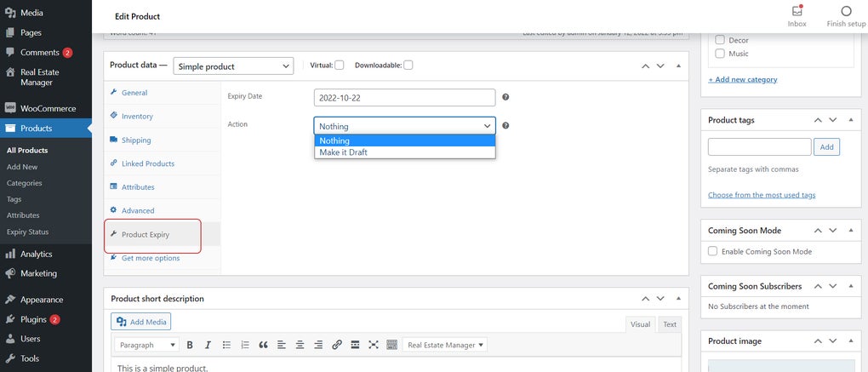Image resolution: width=868 pixels, height=372 pixels.
Task: Open the Simple product type dropdown
Action: tap(233, 66)
